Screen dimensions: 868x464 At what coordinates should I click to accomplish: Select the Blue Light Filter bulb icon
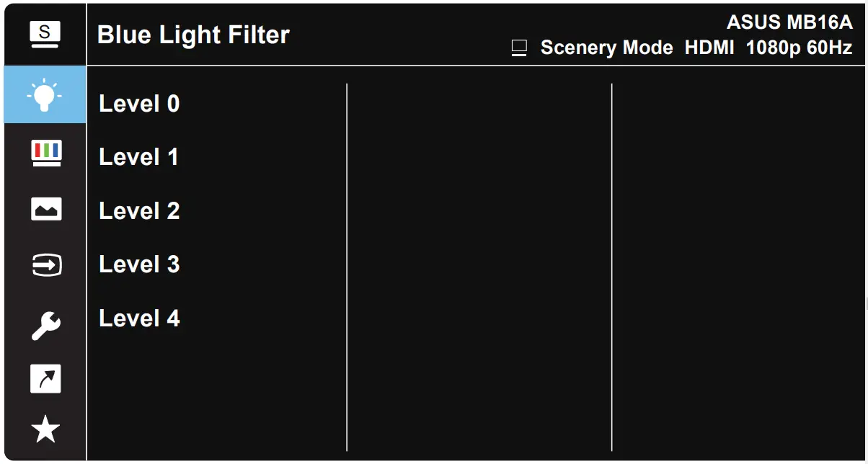click(x=45, y=94)
